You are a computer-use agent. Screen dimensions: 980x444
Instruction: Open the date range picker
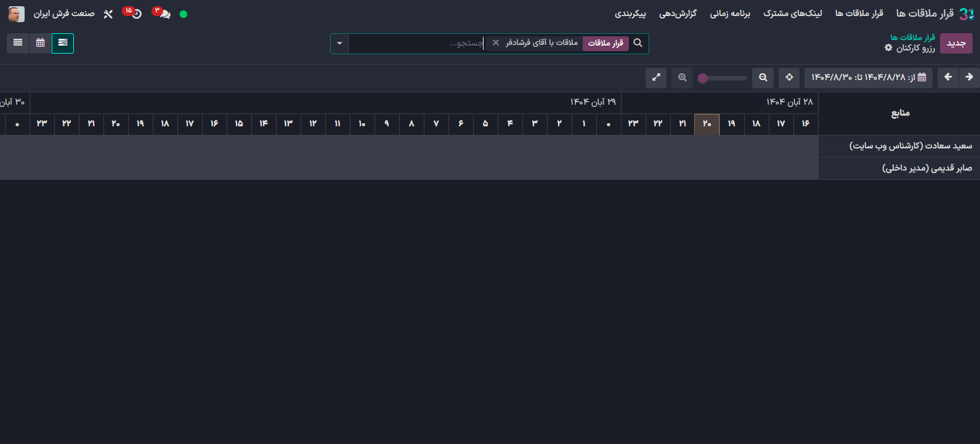pyautogui.click(x=869, y=78)
